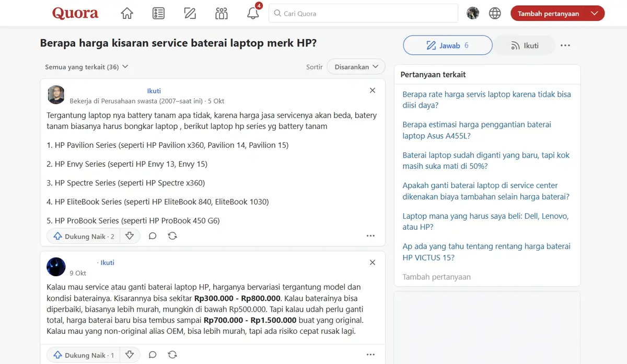
Task: Open first answer's more options ellipsis
Action: click(x=370, y=236)
